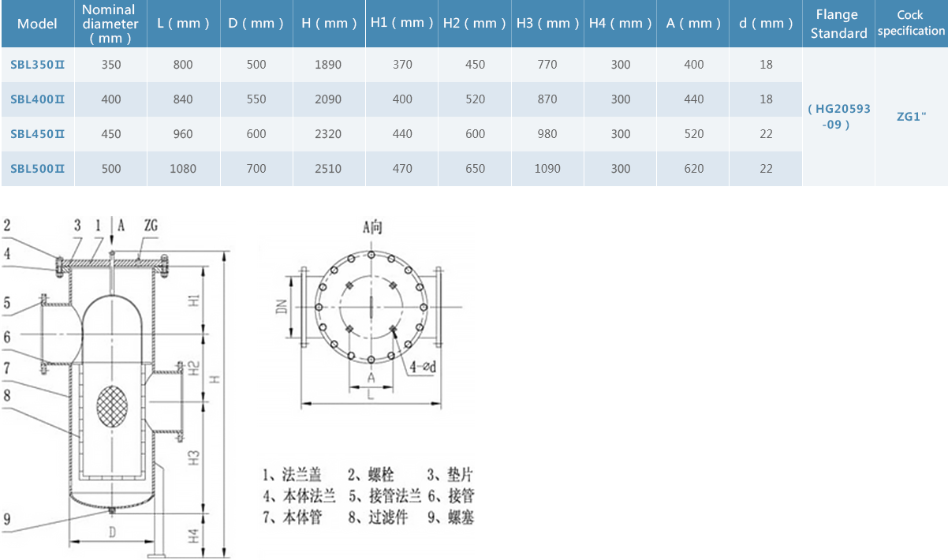Click the 4-ød bolt hole label
This screenshot has height=560, width=948.
tap(424, 366)
